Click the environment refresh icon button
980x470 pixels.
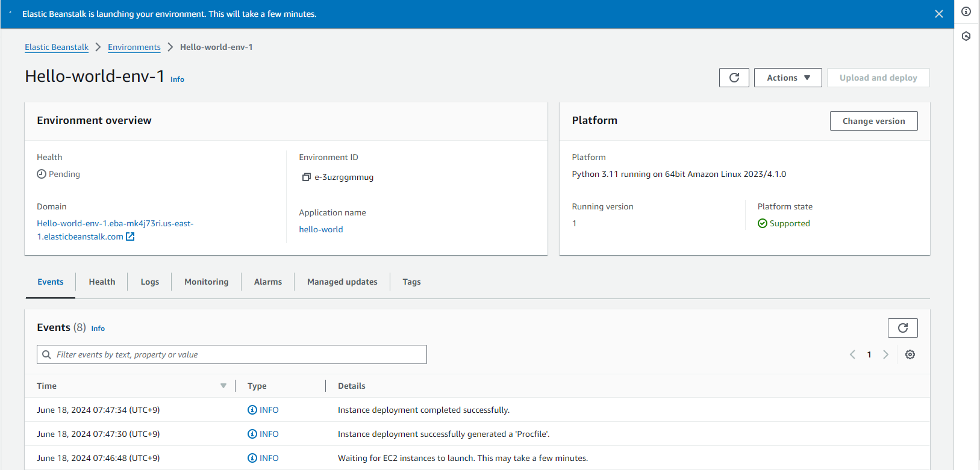click(x=734, y=78)
